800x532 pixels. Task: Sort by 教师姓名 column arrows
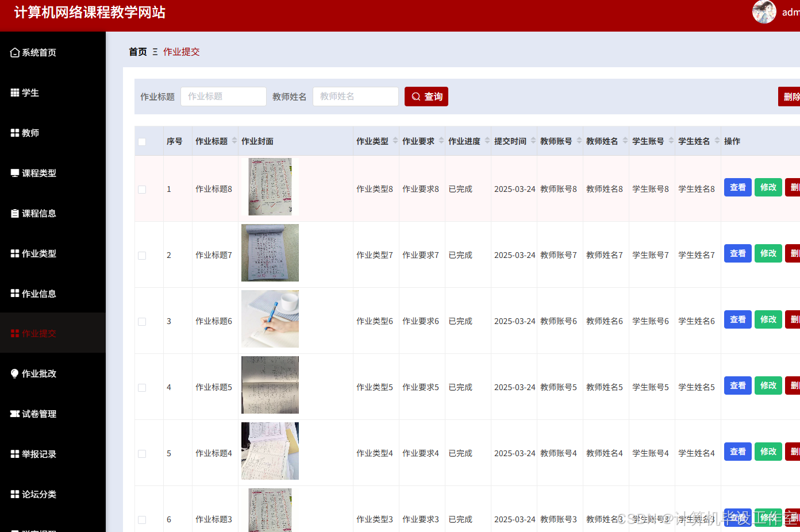(625, 141)
